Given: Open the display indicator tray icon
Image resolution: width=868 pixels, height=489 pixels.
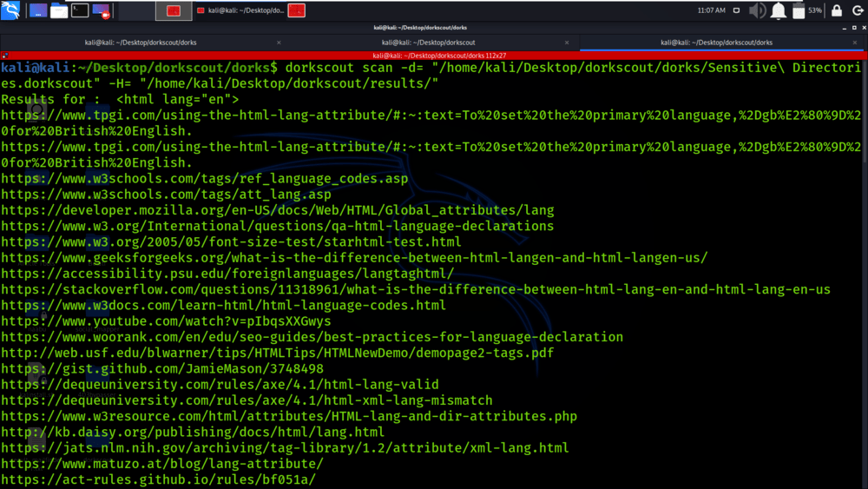Looking at the screenshot, I should point(736,10).
